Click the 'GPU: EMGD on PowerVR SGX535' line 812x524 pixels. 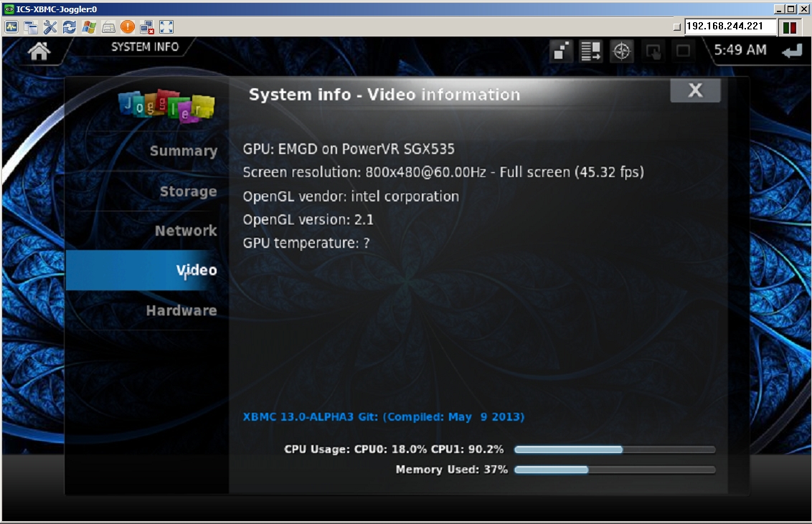point(349,149)
